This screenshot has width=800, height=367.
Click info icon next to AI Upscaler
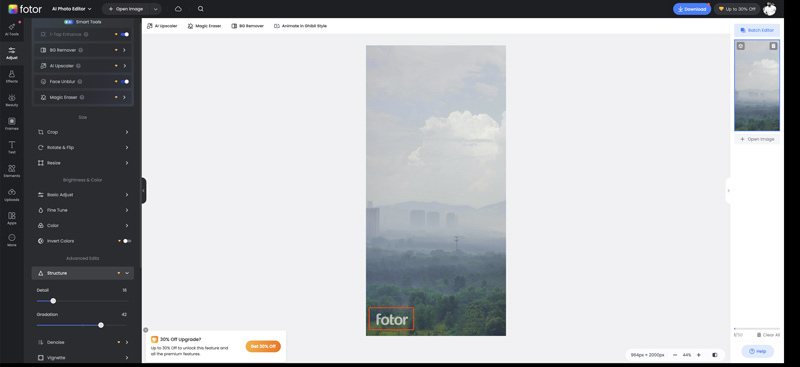78,66
